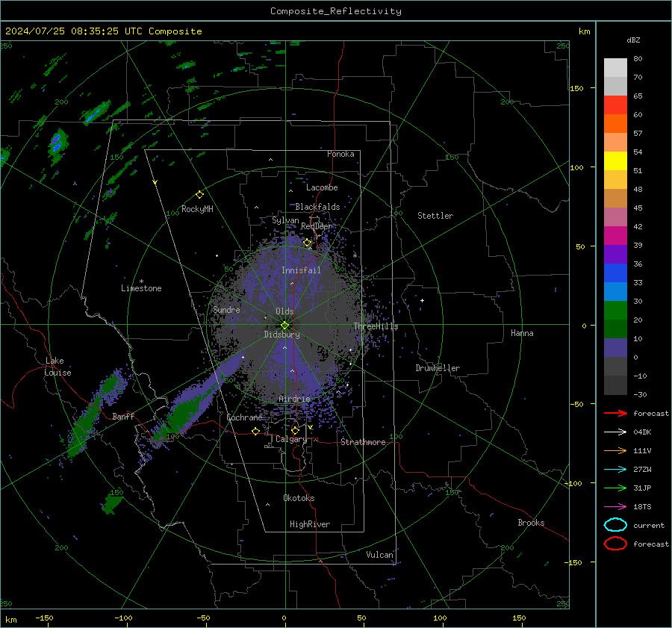Click the Banff town label
Screen dimensions: 672x628
123,416
